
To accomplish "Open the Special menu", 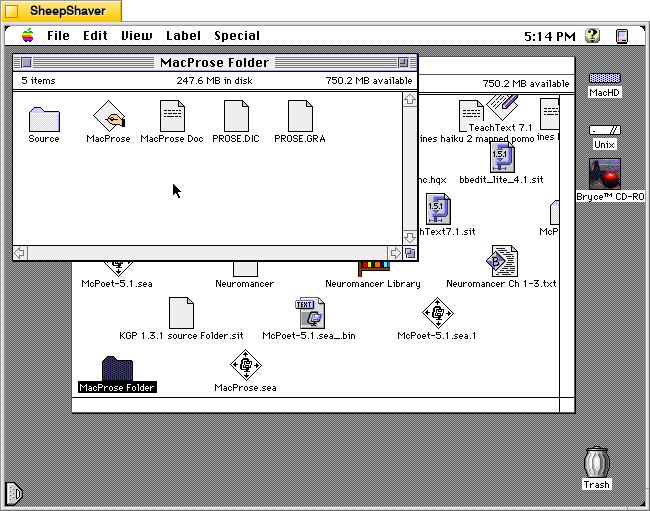I will (x=237, y=36).
